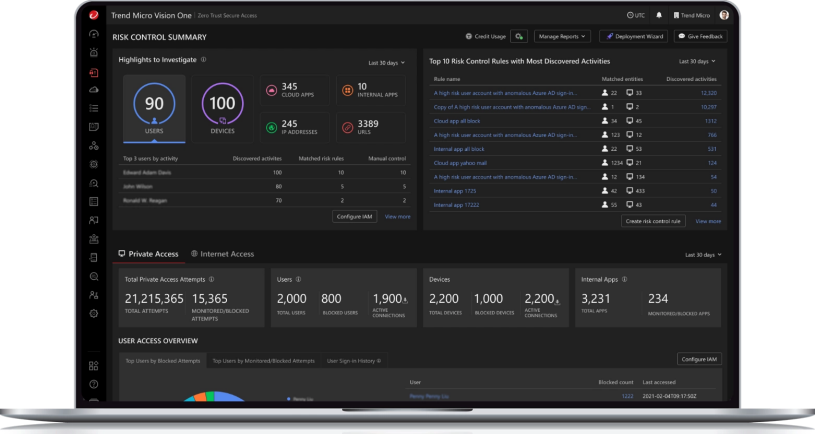816x434 pixels.
Task: Click the Trend Micro logo in sidebar
Action: (94, 15)
